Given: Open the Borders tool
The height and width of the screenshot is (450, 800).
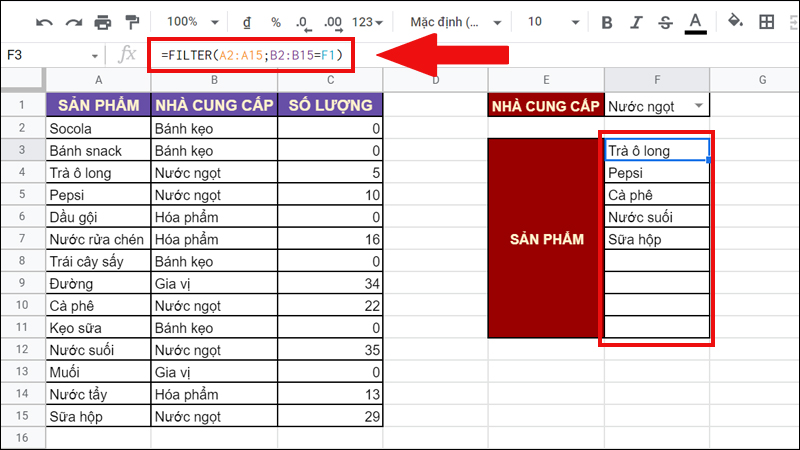Looking at the screenshot, I should tap(766, 21).
